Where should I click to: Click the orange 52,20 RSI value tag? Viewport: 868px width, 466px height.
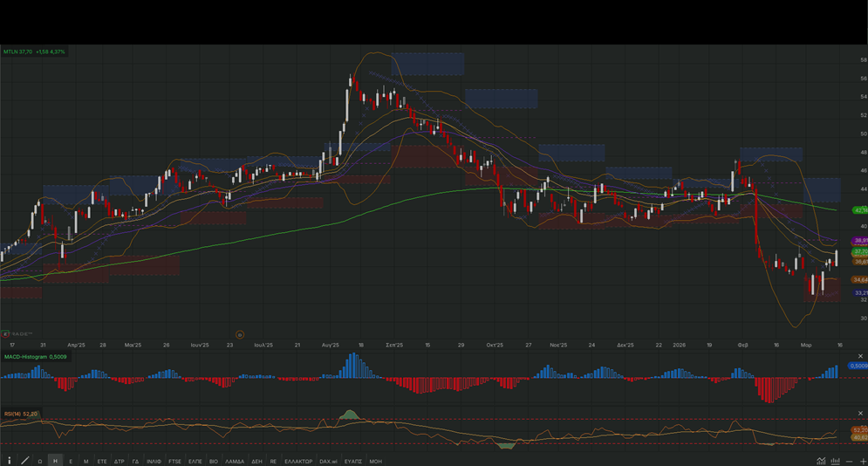pos(859,429)
